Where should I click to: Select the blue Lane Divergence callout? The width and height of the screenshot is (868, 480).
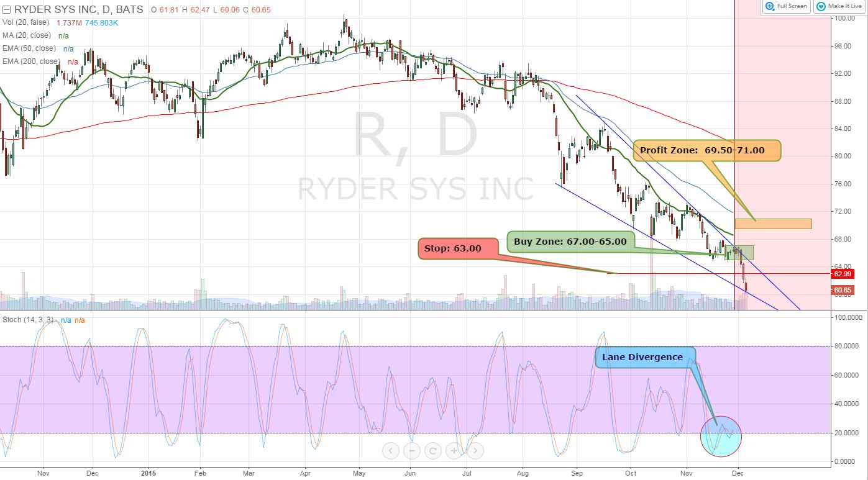tap(642, 357)
